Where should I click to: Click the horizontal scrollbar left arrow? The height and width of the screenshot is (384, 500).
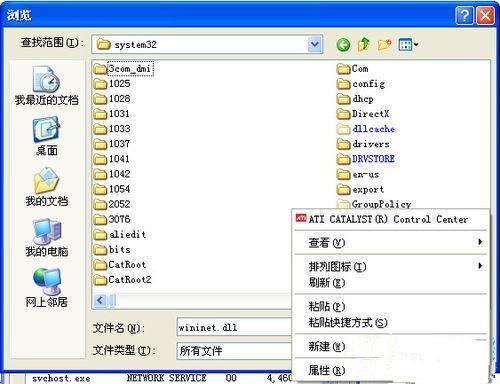pyautogui.click(x=100, y=300)
